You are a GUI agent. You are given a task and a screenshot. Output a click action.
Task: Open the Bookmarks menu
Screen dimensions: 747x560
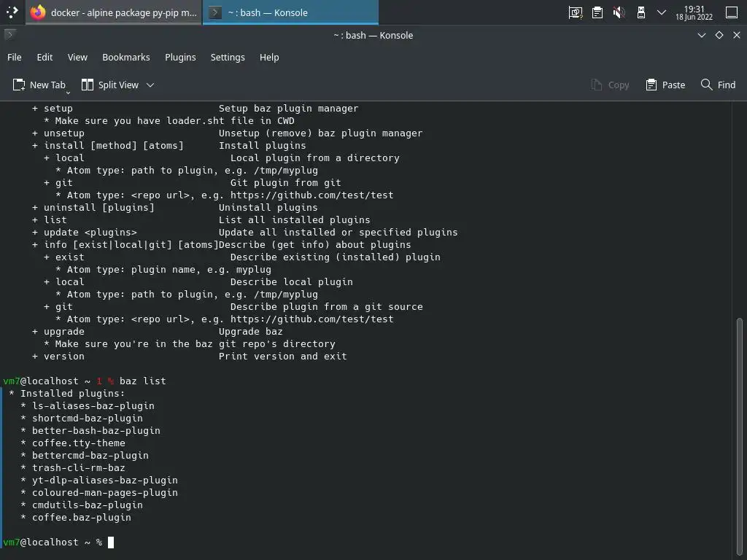[x=126, y=57]
